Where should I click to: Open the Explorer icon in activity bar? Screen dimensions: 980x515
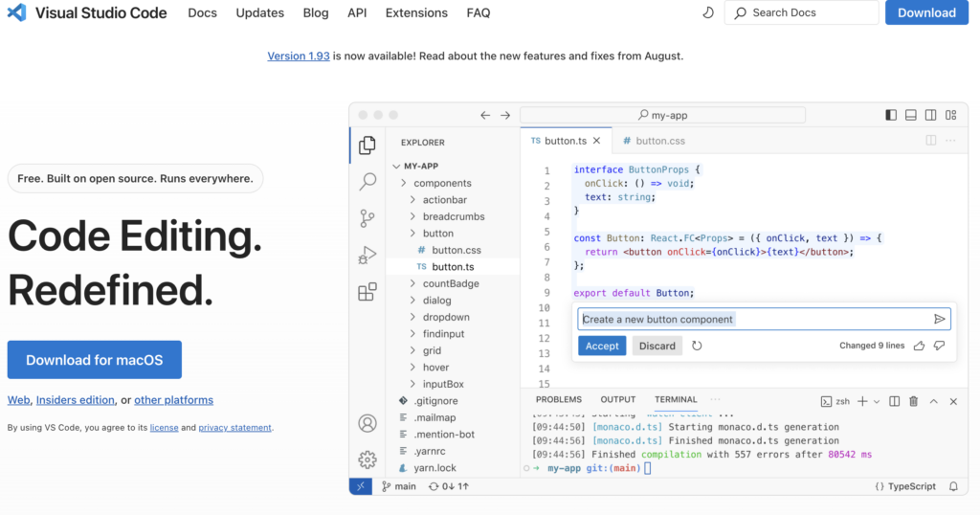coord(367,146)
